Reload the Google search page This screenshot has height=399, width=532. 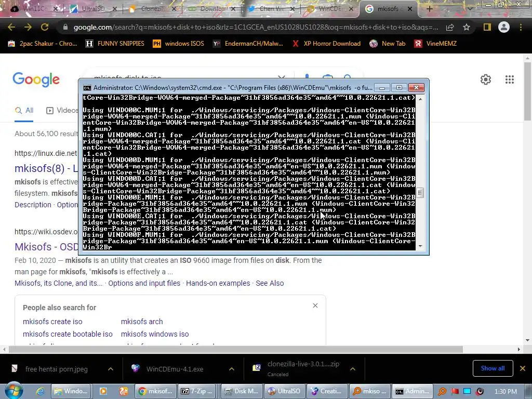point(45,27)
